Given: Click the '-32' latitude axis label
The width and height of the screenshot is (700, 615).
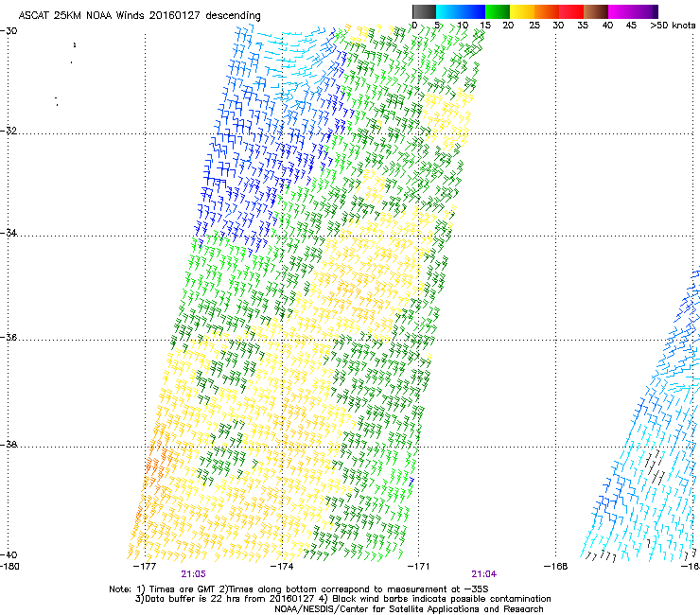Looking at the screenshot, I should (x=9, y=131).
